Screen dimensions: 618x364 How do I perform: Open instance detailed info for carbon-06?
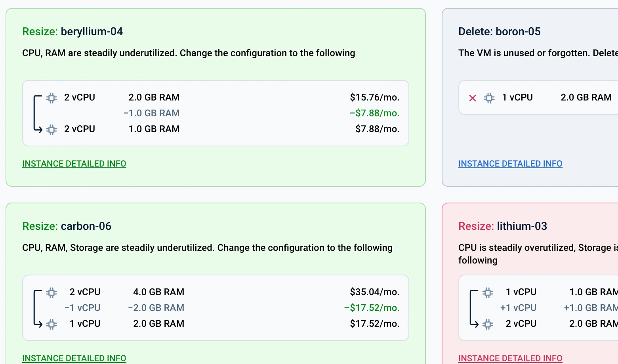(x=74, y=358)
